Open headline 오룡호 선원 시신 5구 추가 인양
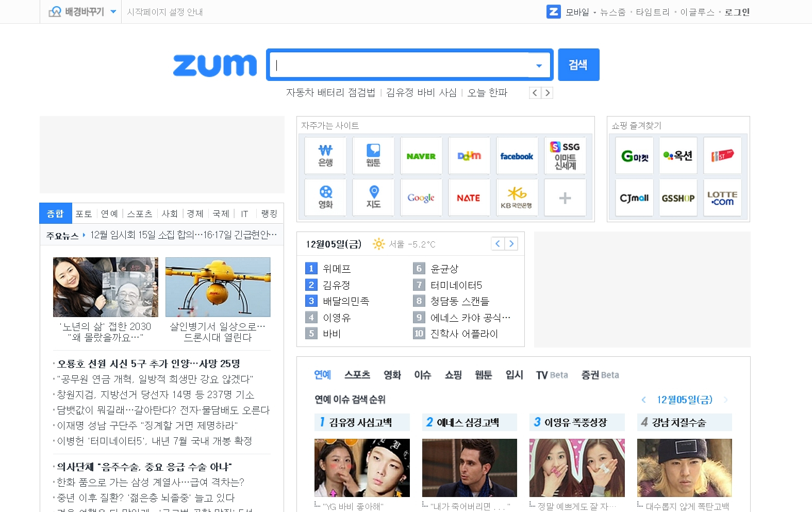This screenshot has width=812, height=512. pyautogui.click(x=148, y=364)
